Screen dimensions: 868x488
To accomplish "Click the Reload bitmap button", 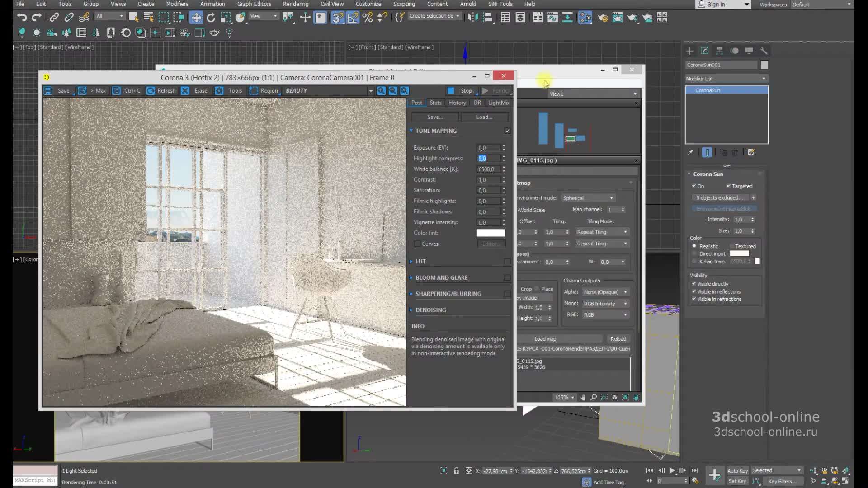I will (618, 339).
